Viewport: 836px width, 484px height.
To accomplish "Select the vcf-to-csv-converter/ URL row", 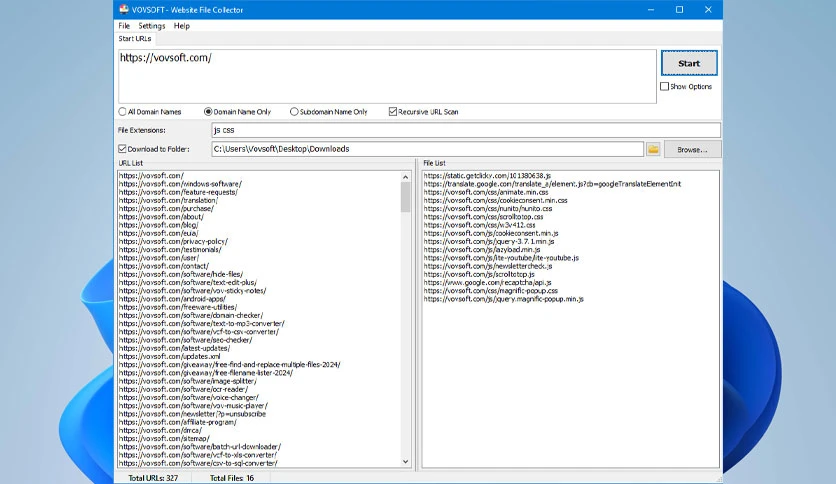I will (199, 332).
